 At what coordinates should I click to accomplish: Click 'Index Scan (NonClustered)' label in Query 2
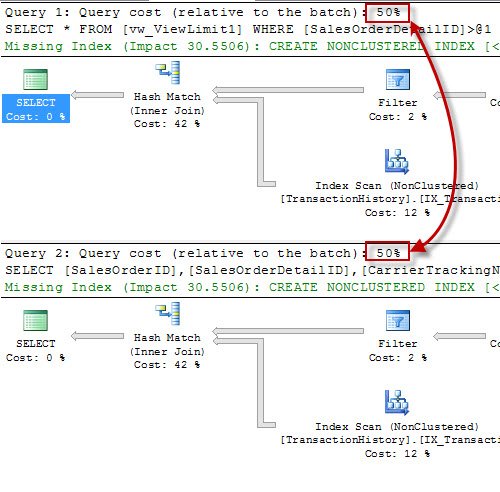point(397,427)
